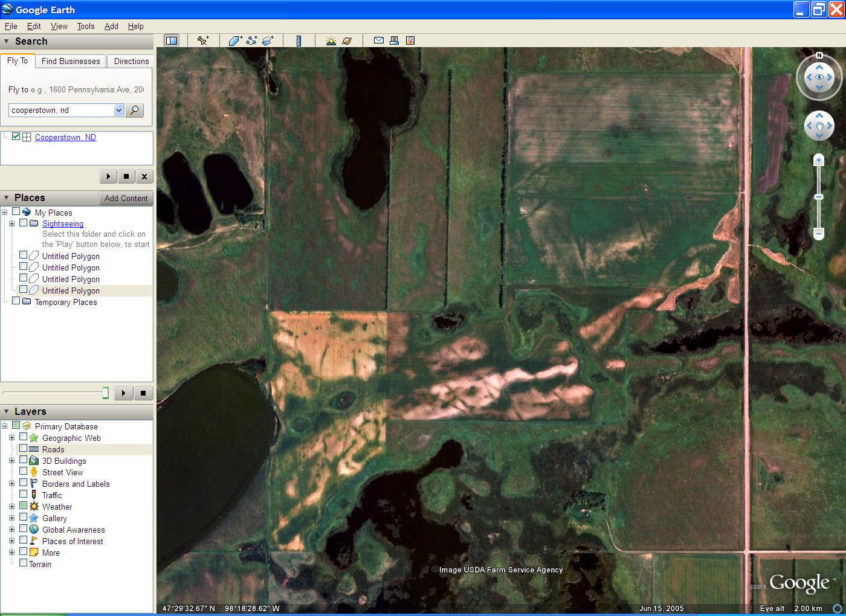Uncheck the Cooperstown, ND result checkbox
Image resolution: width=846 pixels, height=616 pixels.
tap(16, 136)
